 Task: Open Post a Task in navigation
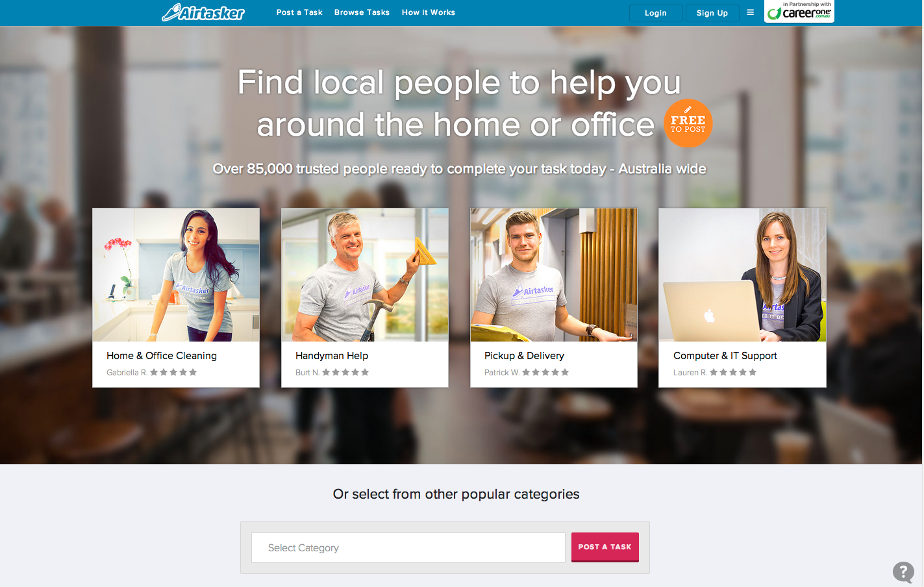coord(299,12)
